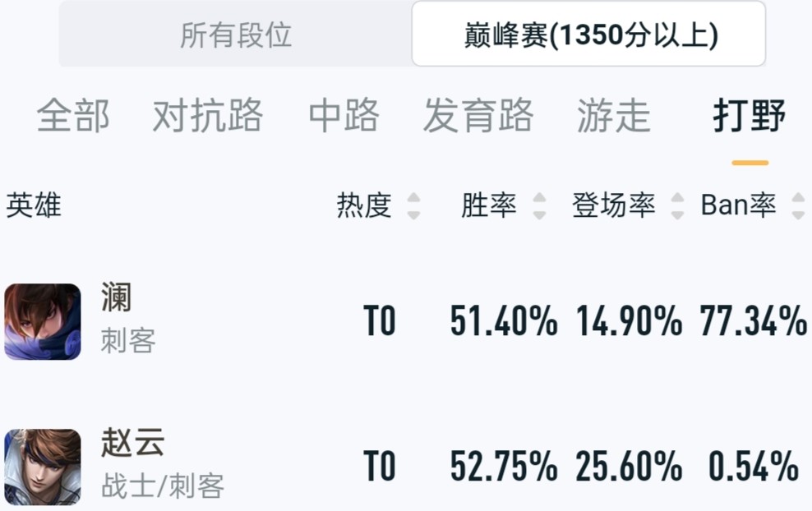812x511 pixels.
Task: Select the 打野 tab
Action: 750,115
